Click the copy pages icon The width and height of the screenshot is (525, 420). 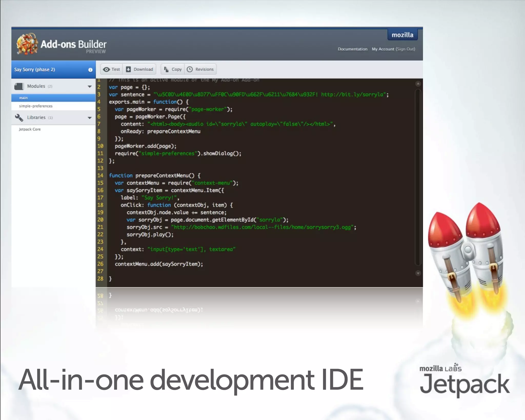(166, 69)
